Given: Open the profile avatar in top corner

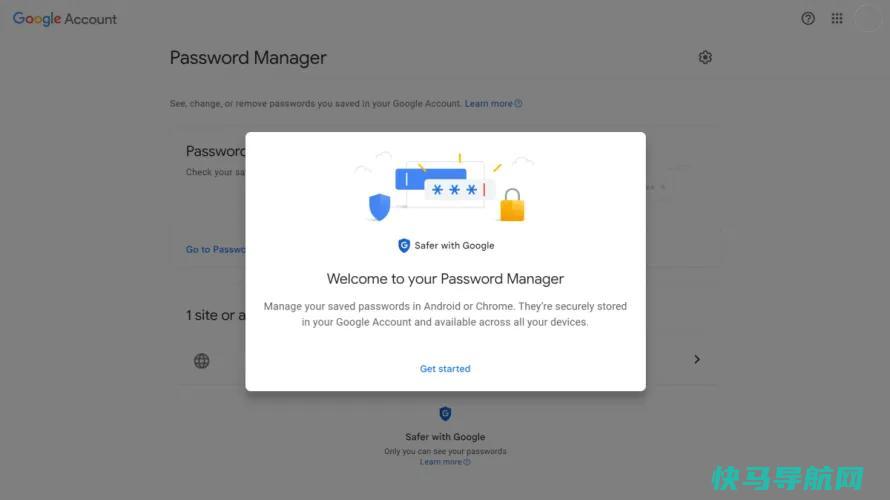Looking at the screenshot, I should coord(868,19).
